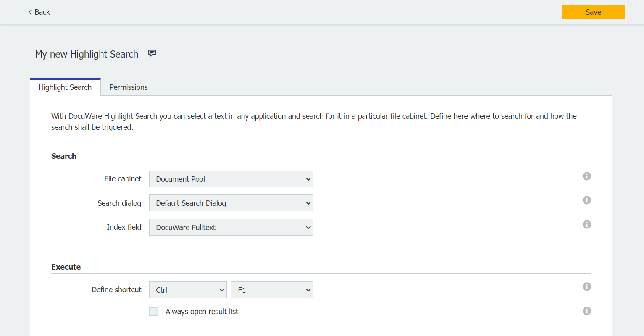This screenshot has width=644, height=336.
Task: Click the comment icon beside the title
Action: tap(152, 53)
